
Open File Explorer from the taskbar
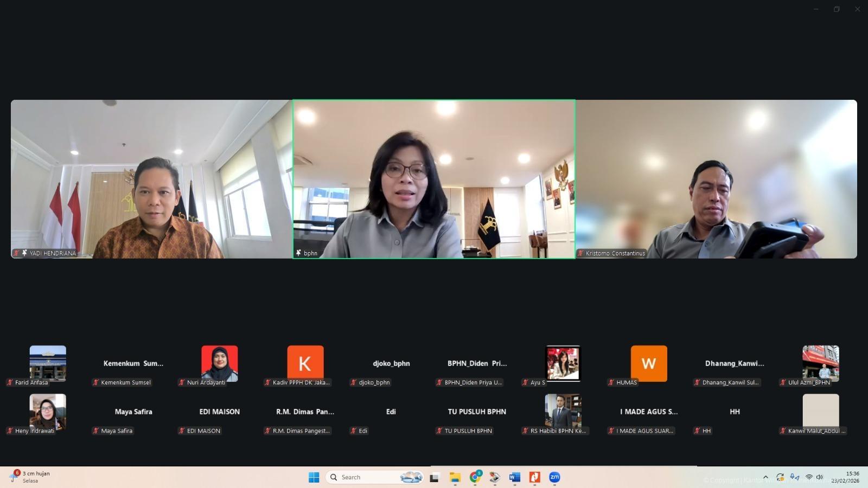point(455,477)
